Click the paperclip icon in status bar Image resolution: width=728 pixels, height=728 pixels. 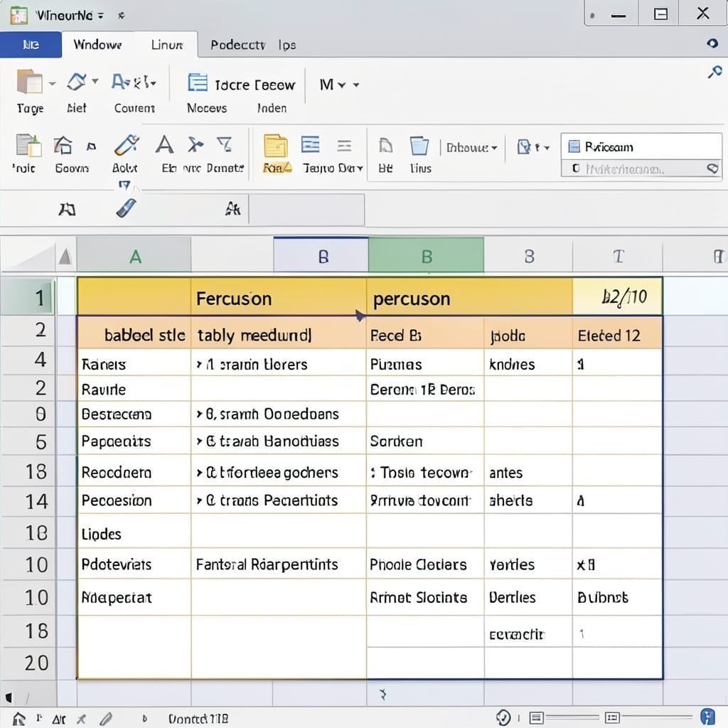tap(106, 719)
